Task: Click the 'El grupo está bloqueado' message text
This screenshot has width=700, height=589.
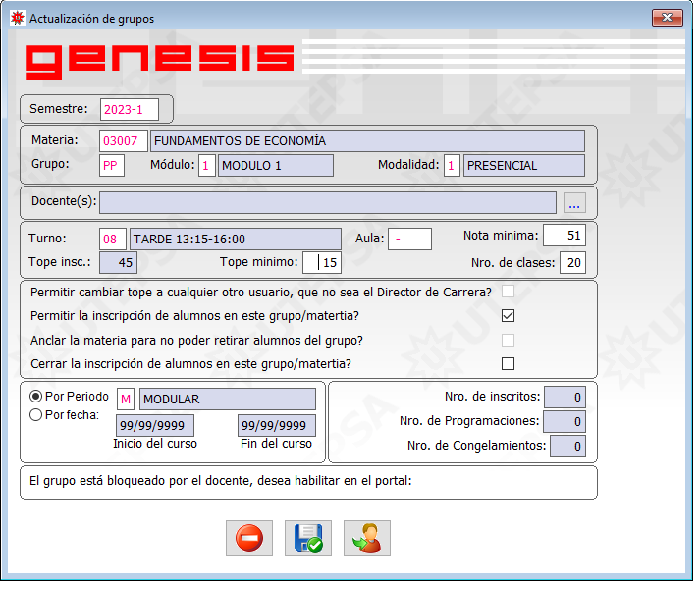Action: coord(221,481)
